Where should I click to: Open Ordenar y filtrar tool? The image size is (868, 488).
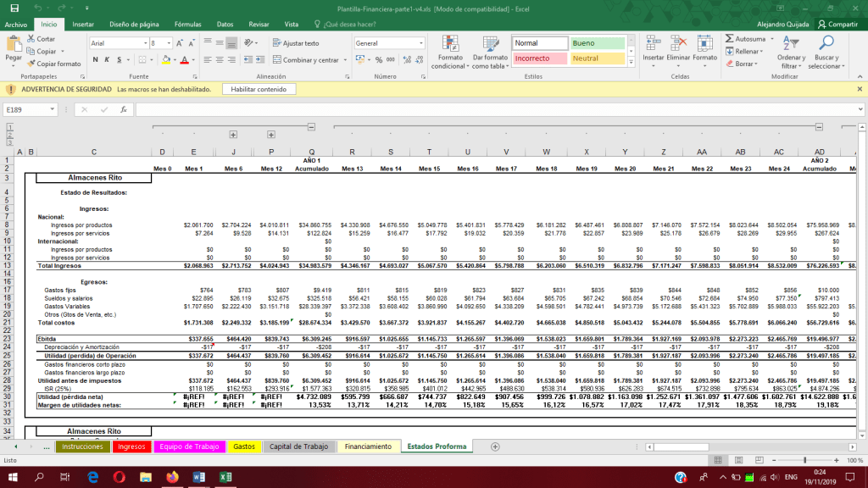pos(791,44)
